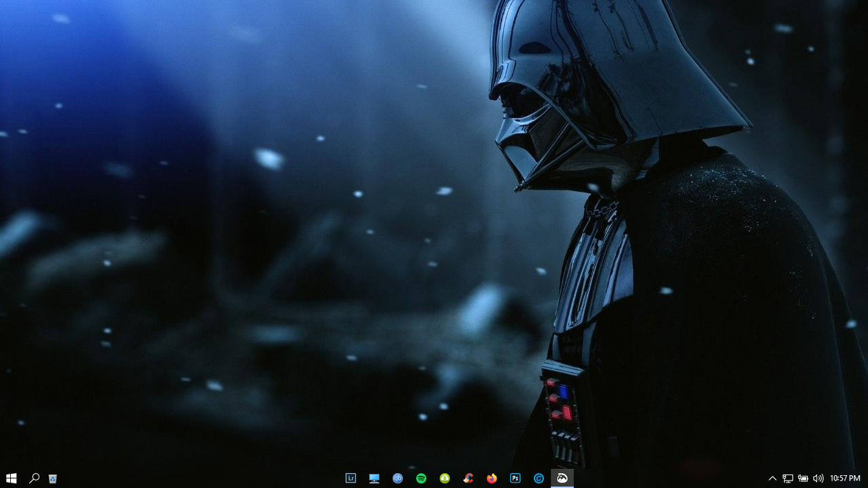Open Firefox browser from taskbar
The width and height of the screenshot is (868, 488).
point(492,479)
